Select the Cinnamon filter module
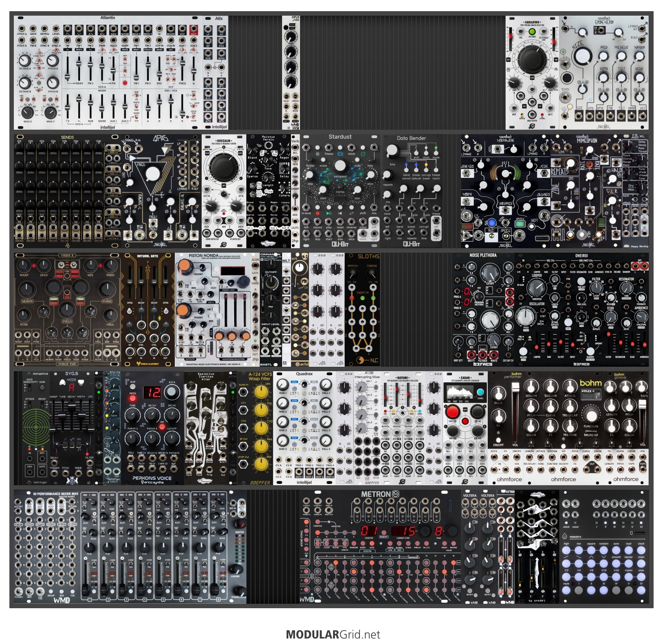 (271, 309)
